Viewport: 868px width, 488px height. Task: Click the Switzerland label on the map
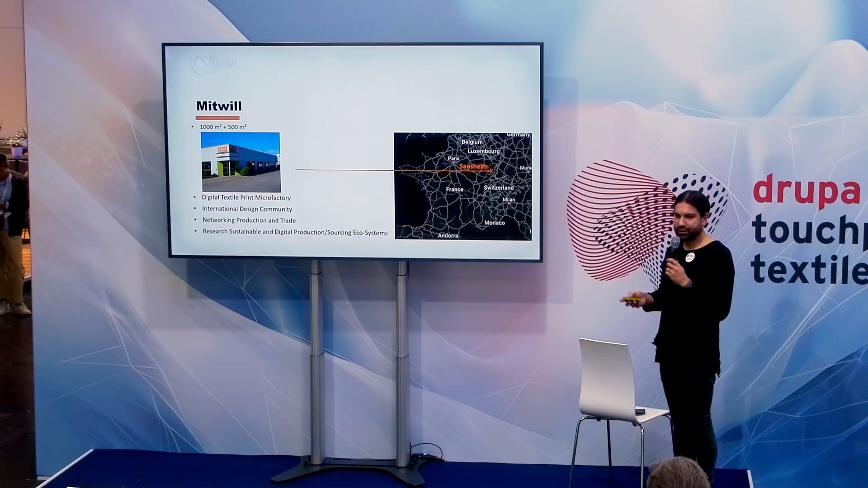[499, 188]
